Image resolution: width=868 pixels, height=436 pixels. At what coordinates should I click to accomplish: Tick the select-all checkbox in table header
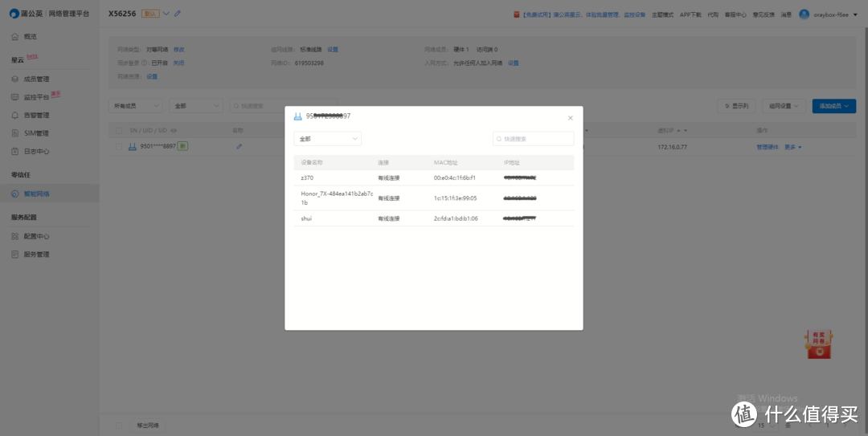119,130
